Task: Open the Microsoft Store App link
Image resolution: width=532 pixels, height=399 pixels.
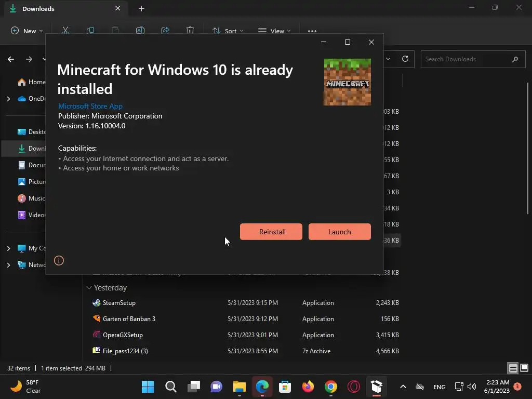Action: tap(90, 106)
